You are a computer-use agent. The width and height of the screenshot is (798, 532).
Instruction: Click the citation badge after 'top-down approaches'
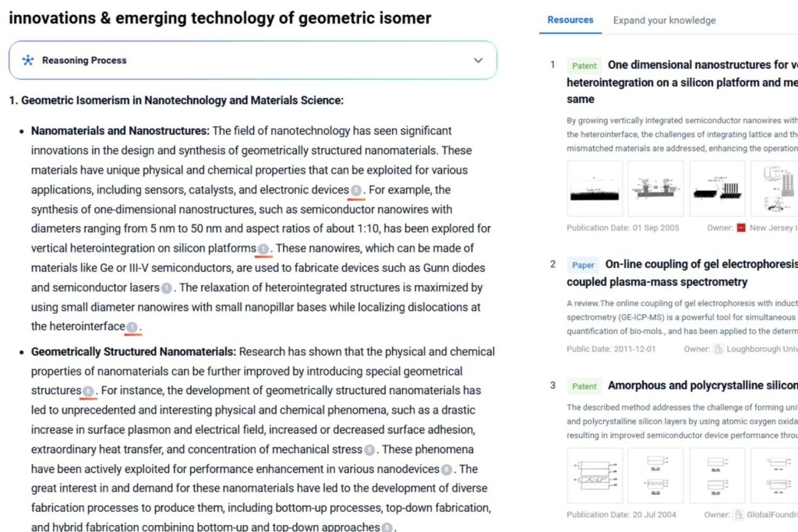pyautogui.click(x=387, y=528)
